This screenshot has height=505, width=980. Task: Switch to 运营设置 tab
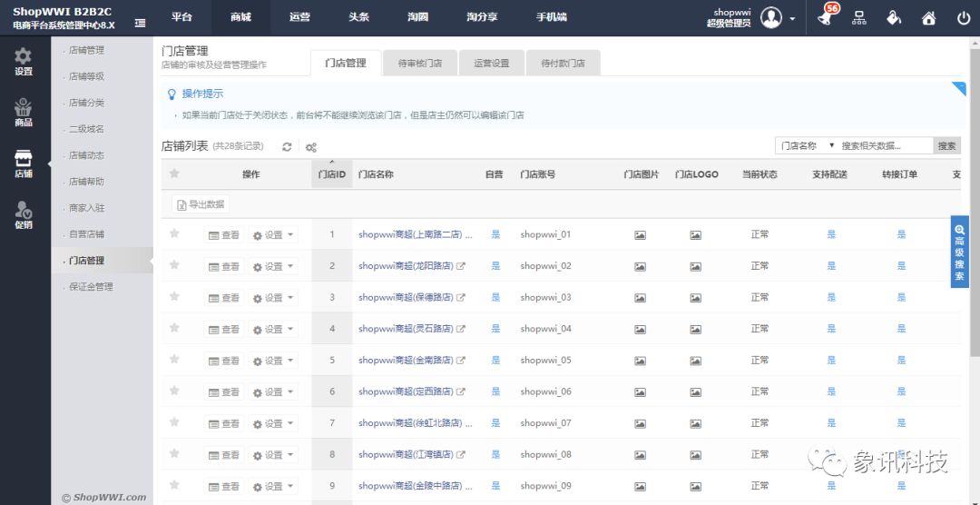(x=491, y=64)
